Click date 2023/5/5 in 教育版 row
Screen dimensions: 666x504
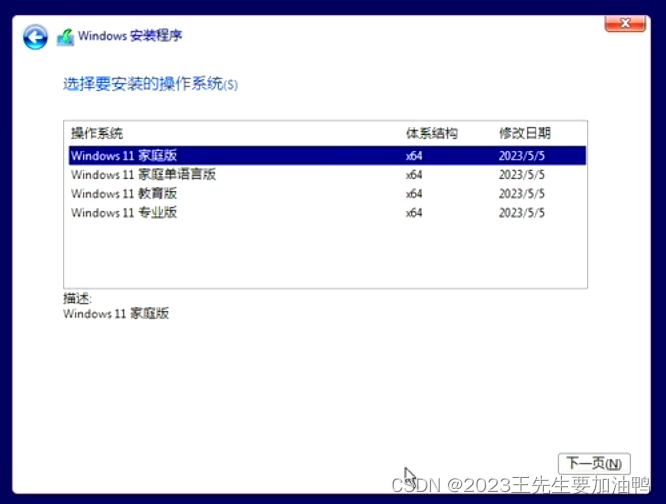point(522,194)
